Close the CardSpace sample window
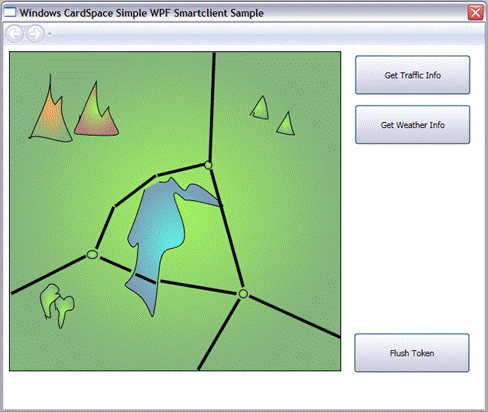Screen dimensions: 488x412 coord(475,13)
